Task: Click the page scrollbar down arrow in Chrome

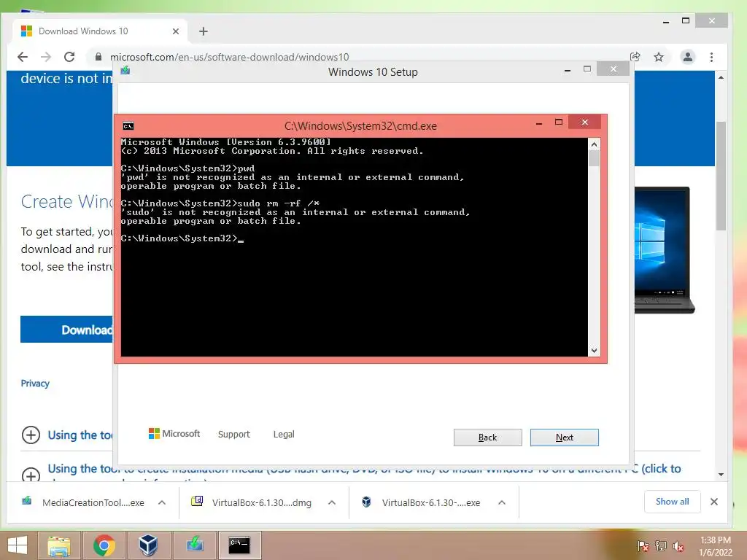Action: point(721,474)
